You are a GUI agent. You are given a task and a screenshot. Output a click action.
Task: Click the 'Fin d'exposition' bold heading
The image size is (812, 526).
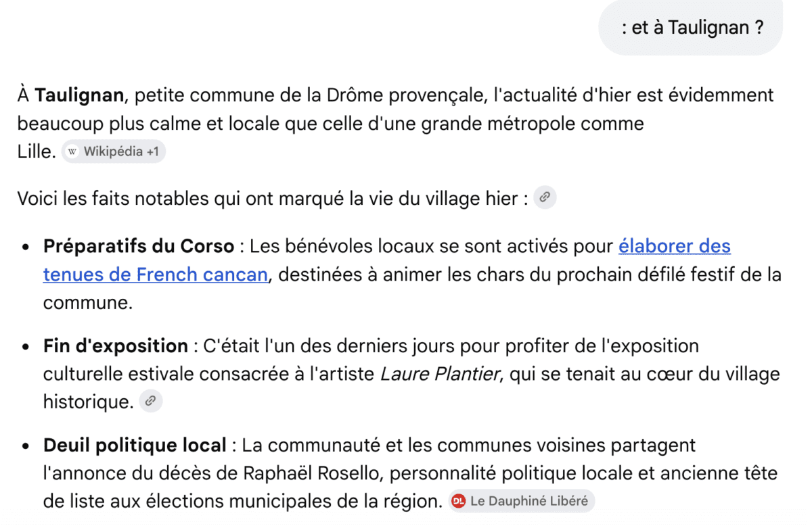point(116,346)
